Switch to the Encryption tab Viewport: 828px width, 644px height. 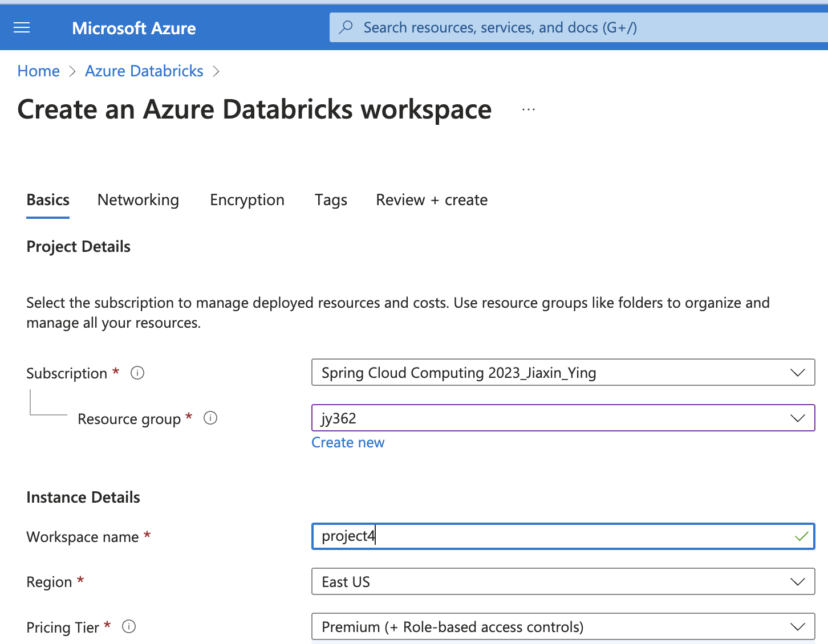[247, 200]
